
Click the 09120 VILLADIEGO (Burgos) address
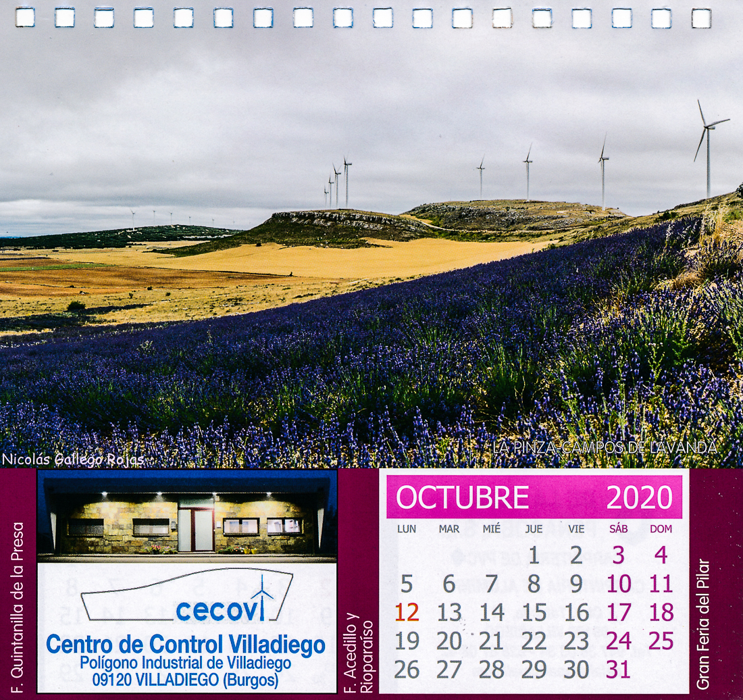(x=185, y=680)
